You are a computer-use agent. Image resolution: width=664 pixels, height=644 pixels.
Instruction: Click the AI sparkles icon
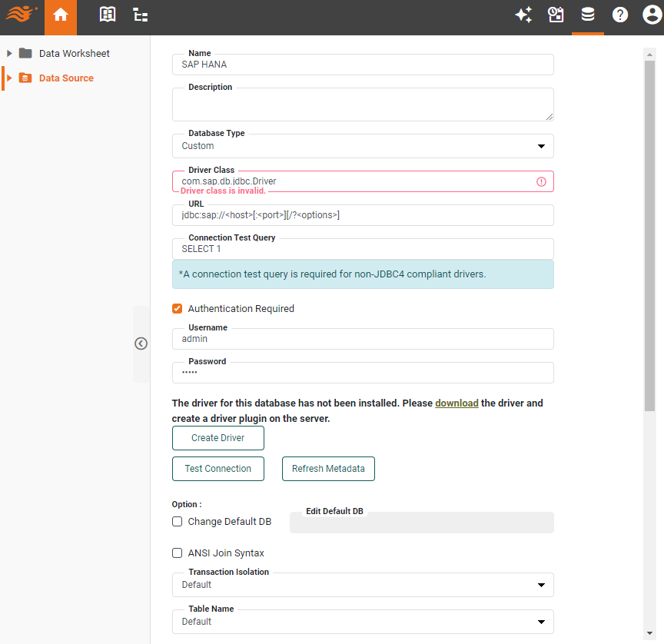(523, 15)
